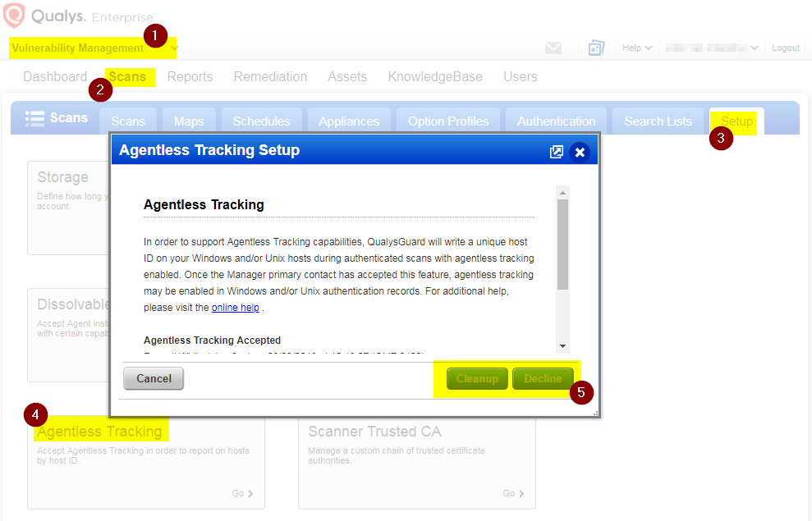
Task: Go to the Users section
Action: pos(521,76)
